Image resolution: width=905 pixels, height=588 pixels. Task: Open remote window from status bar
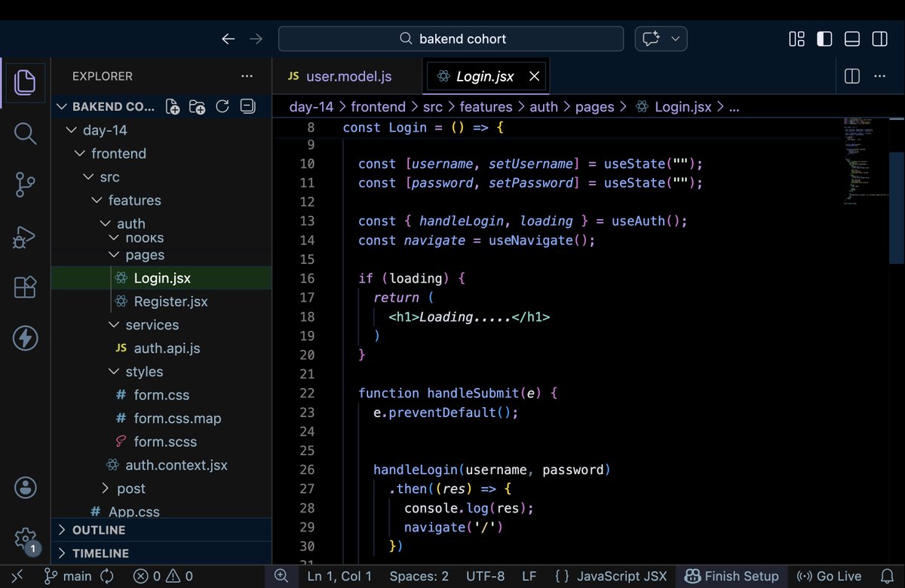[x=17, y=576]
